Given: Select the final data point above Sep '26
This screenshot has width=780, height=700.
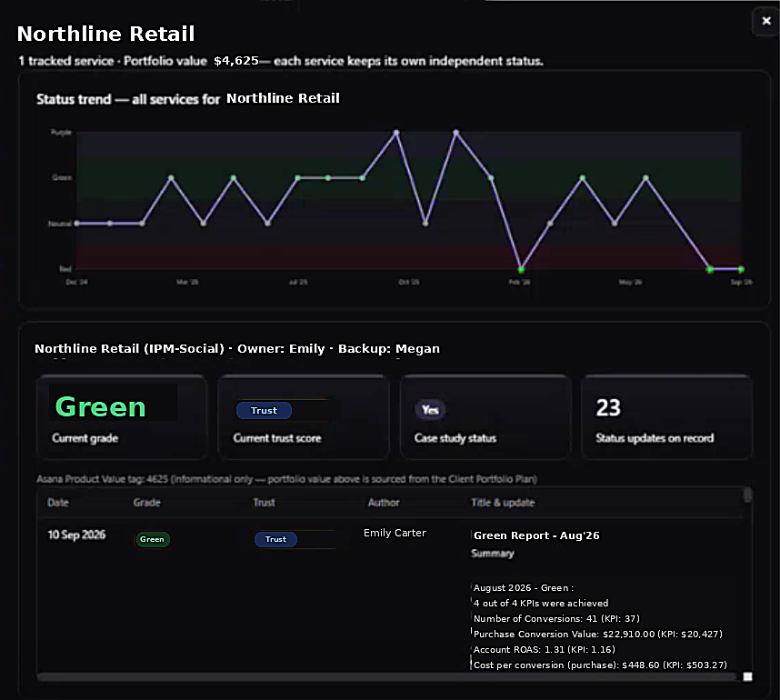Looking at the screenshot, I should click(741, 269).
